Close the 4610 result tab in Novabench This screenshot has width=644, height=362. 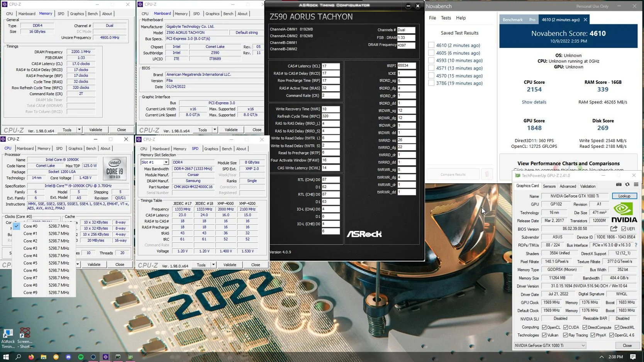585,20
